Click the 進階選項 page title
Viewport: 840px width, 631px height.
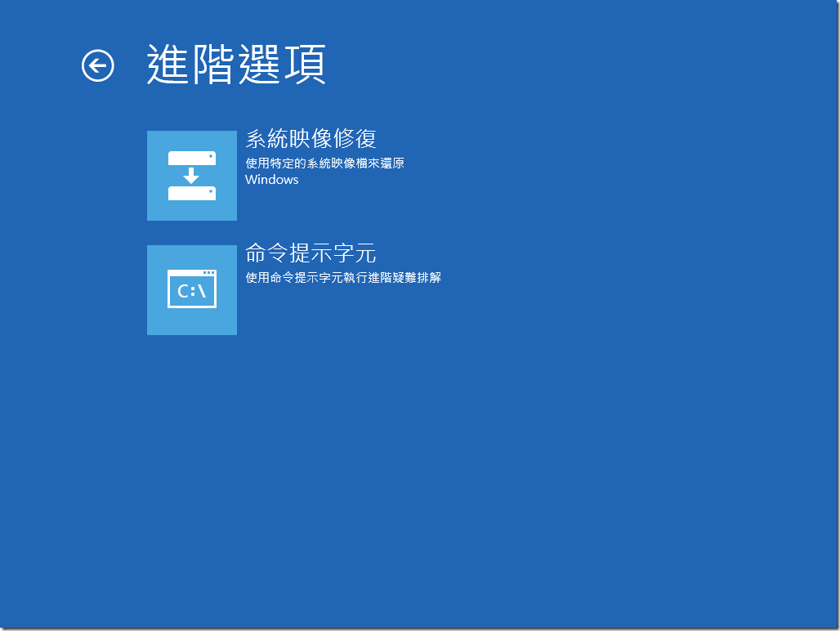pos(236,65)
